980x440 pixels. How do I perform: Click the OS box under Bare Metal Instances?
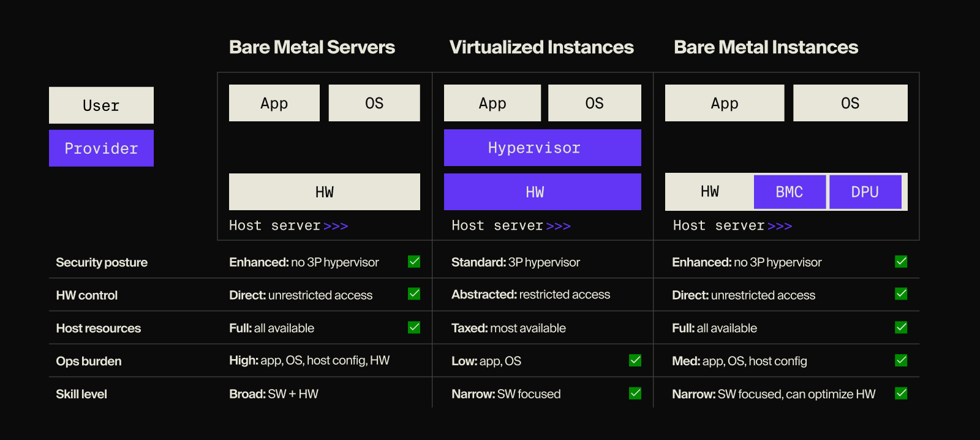pos(850,103)
